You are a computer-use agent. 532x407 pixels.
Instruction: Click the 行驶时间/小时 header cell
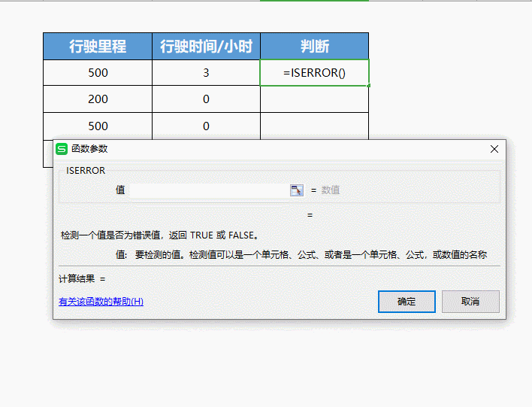coord(207,46)
